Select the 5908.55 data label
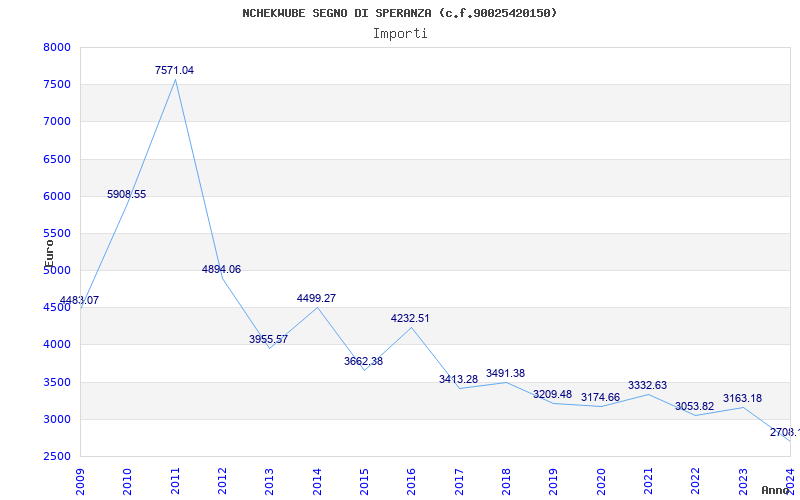 127,194
